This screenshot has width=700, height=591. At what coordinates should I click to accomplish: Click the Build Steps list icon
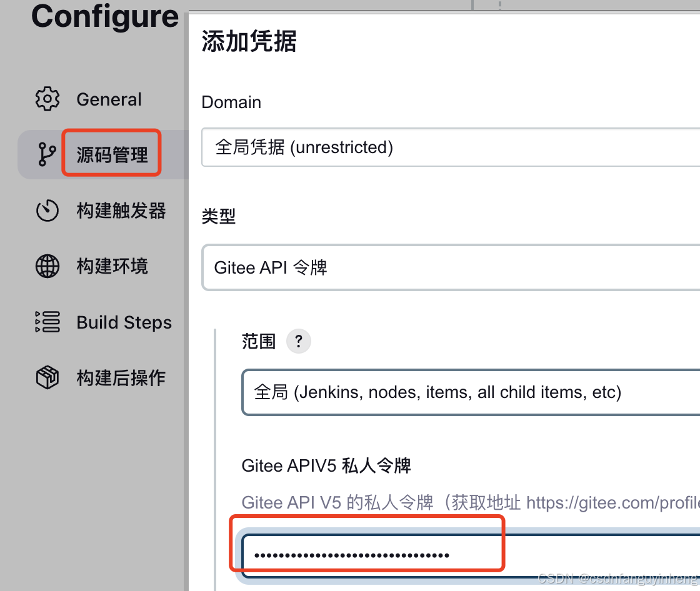point(47,322)
